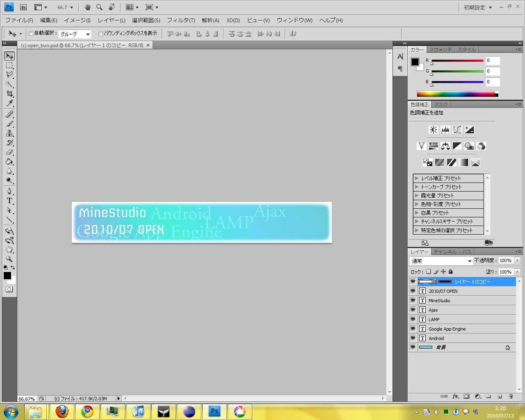Select the Hand tool in toolbox

pos(9,249)
